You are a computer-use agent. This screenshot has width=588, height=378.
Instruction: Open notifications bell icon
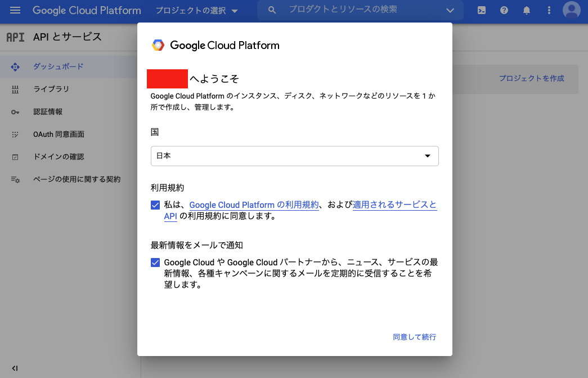pos(527,10)
